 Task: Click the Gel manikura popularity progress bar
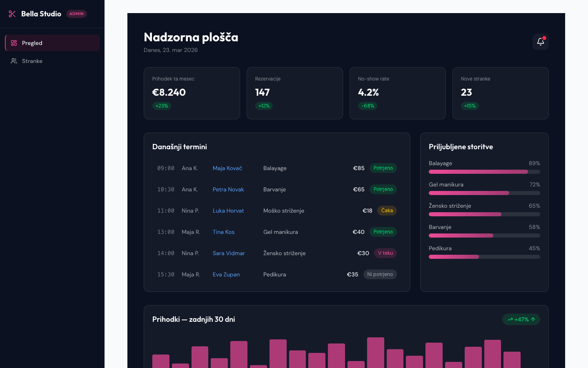coord(484,193)
